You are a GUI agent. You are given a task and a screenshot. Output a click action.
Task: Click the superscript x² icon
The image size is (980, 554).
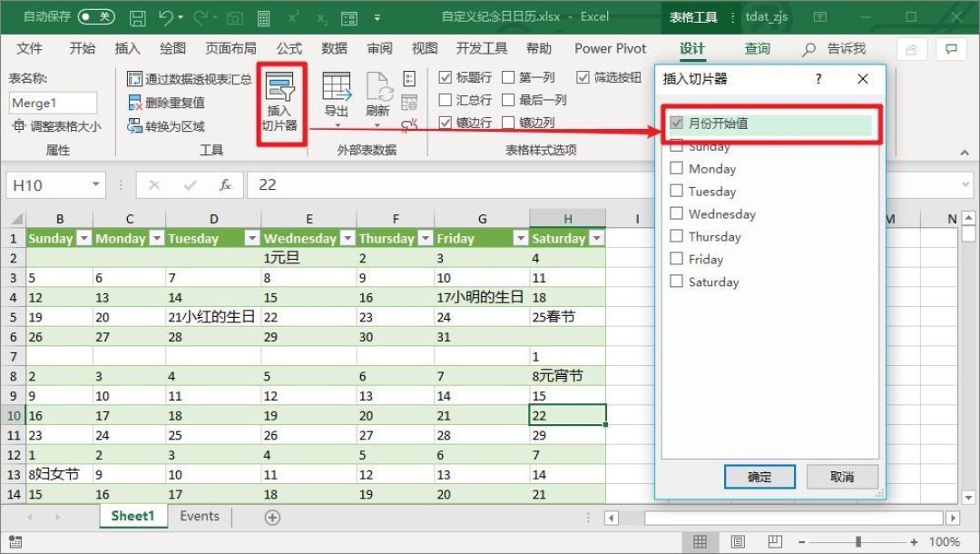click(x=294, y=17)
